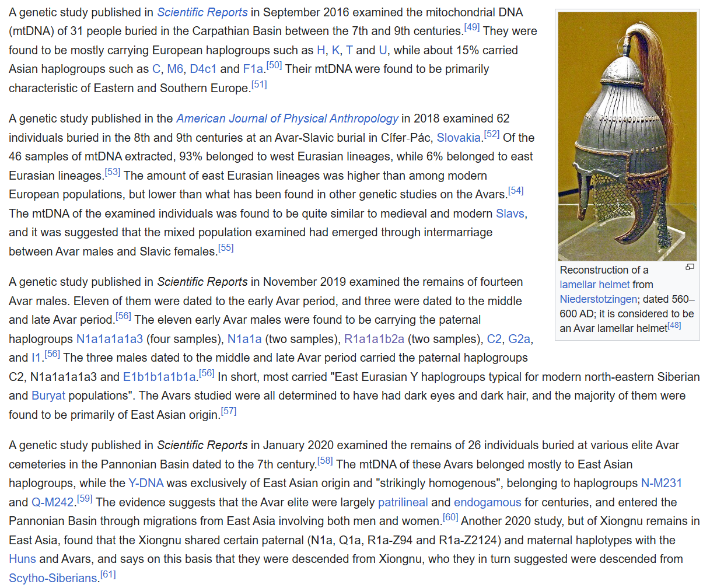The image size is (710, 588).
Task: Click the N-M231 haplogroup link
Action: (661, 483)
